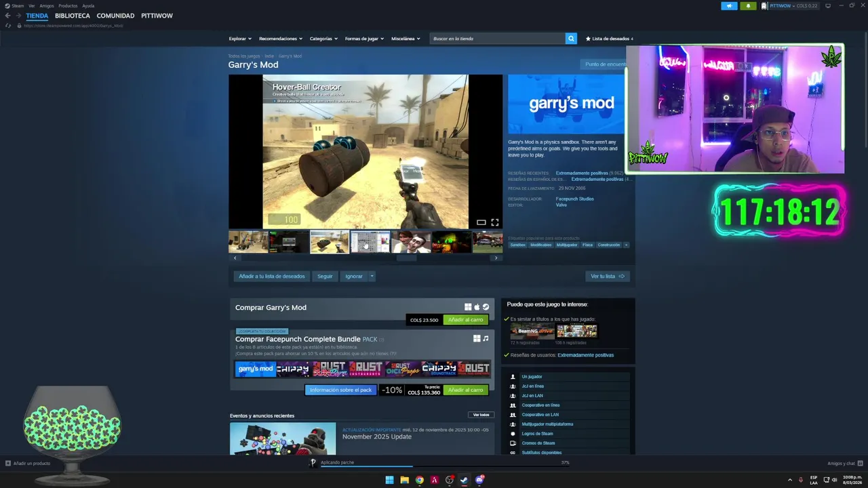
Task: Click the store search input field
Action: [x=498, y=39]
